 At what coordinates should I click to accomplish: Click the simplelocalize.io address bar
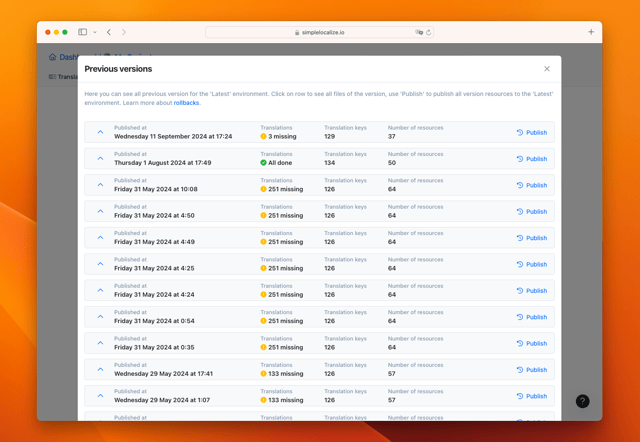[x=319, y=32]
